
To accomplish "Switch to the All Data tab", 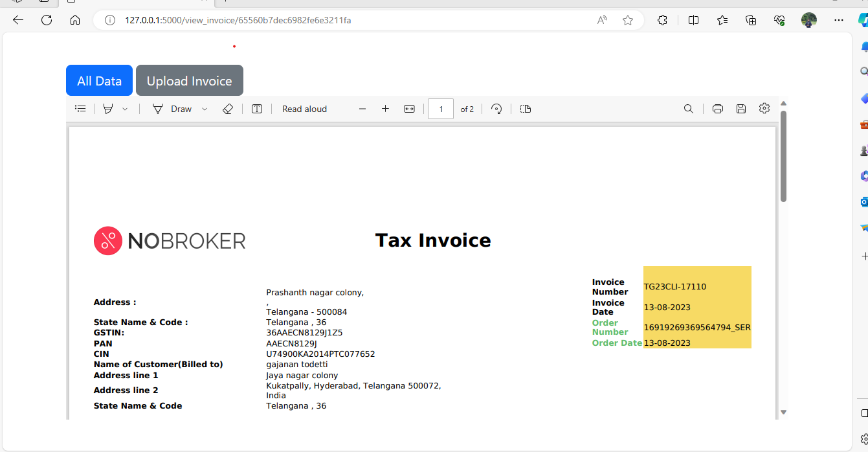I will [x=99, y=80].
